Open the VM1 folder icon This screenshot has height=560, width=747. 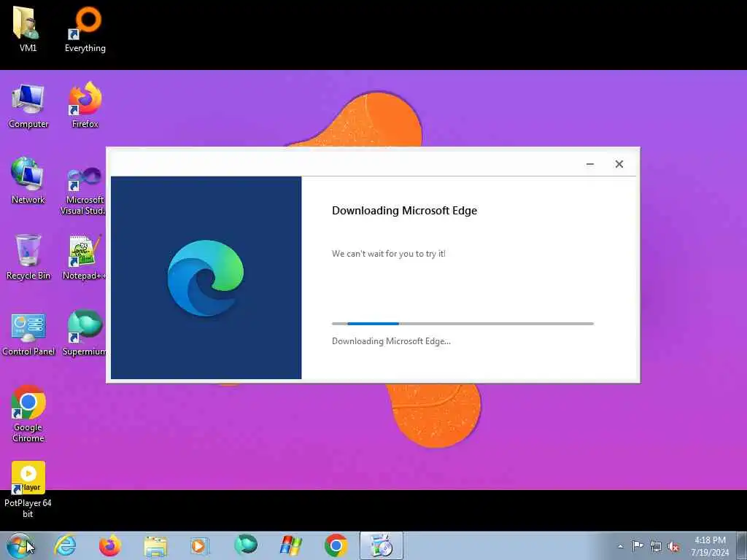pos(28,28)
